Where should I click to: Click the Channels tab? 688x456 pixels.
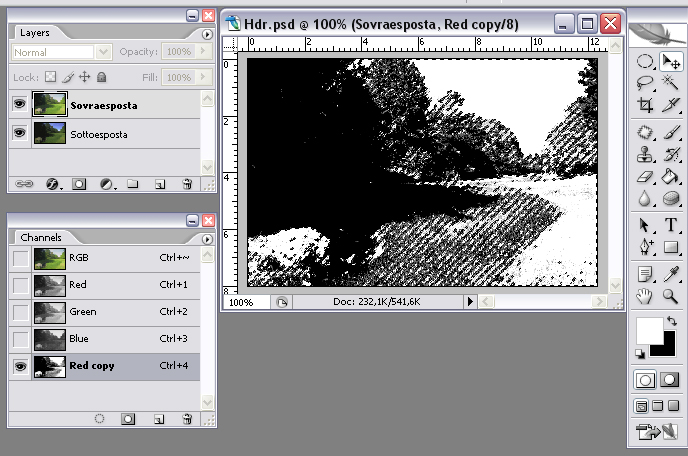pos(41,237)
